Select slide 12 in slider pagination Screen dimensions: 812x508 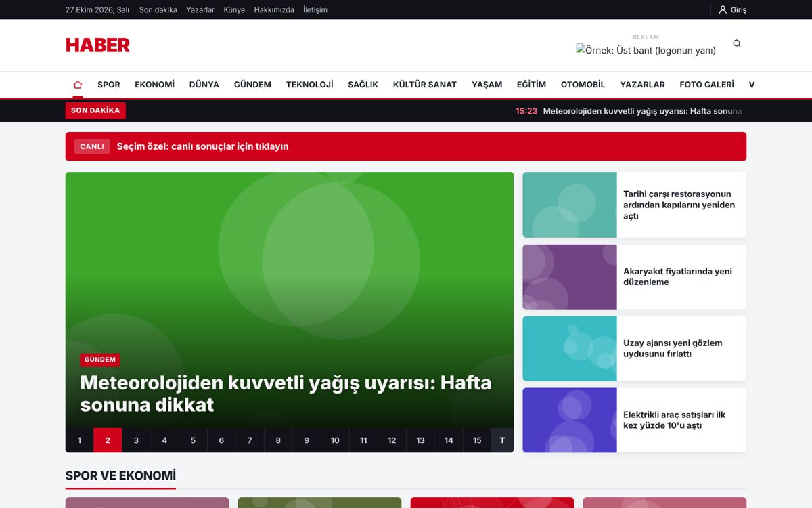(x=392, y=440)
